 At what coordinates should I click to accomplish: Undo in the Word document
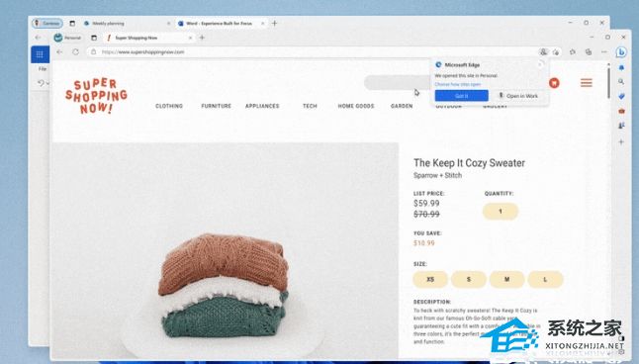click(x=41, y=83)
